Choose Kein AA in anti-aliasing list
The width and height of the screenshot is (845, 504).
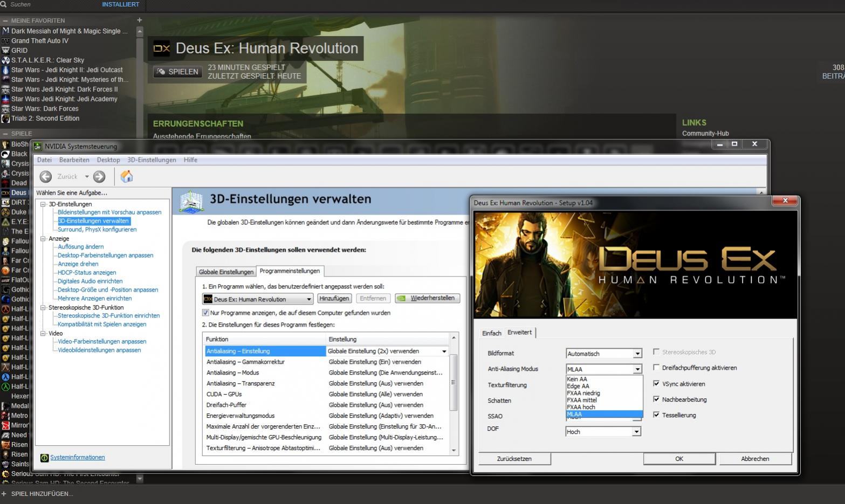(x=604, y=379)
